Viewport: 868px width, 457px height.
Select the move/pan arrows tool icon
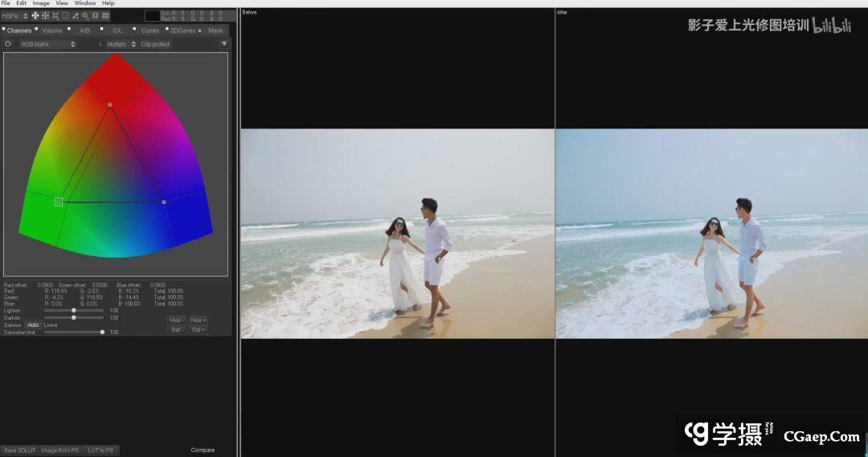(x=35, y=15)
